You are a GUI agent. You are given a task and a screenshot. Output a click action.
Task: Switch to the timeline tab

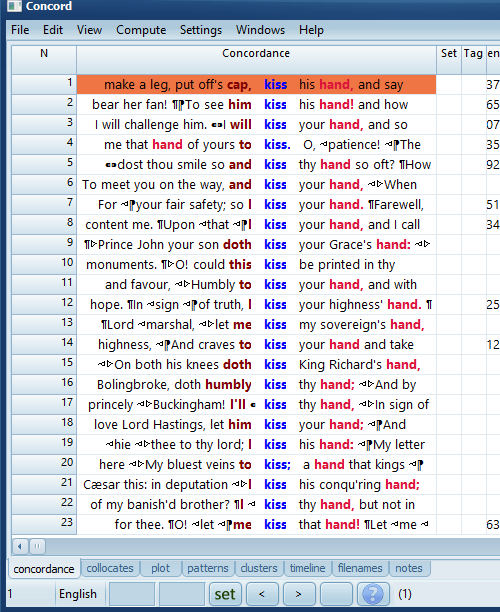[x=308, y=568]
